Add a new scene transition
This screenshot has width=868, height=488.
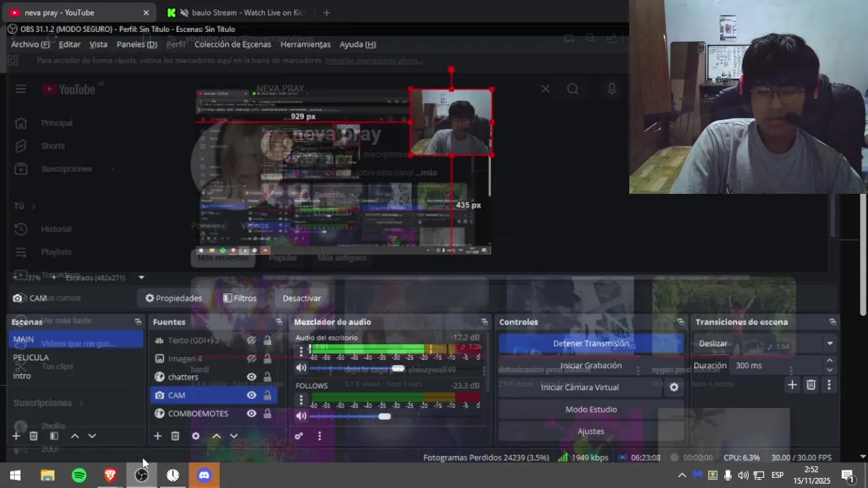coord(792,385)
